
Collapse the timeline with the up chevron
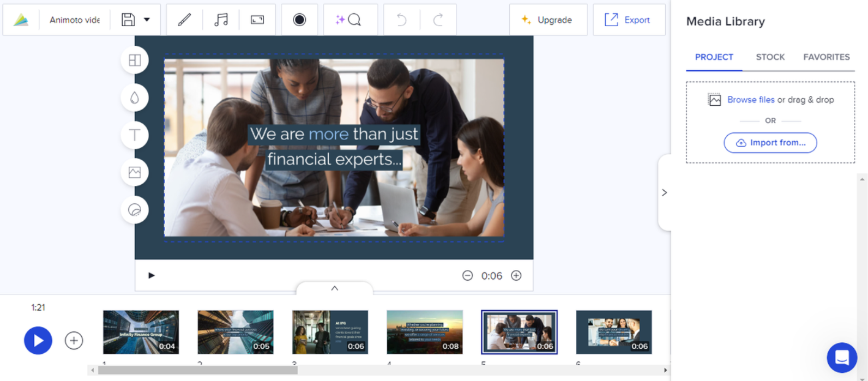point(335,288)
